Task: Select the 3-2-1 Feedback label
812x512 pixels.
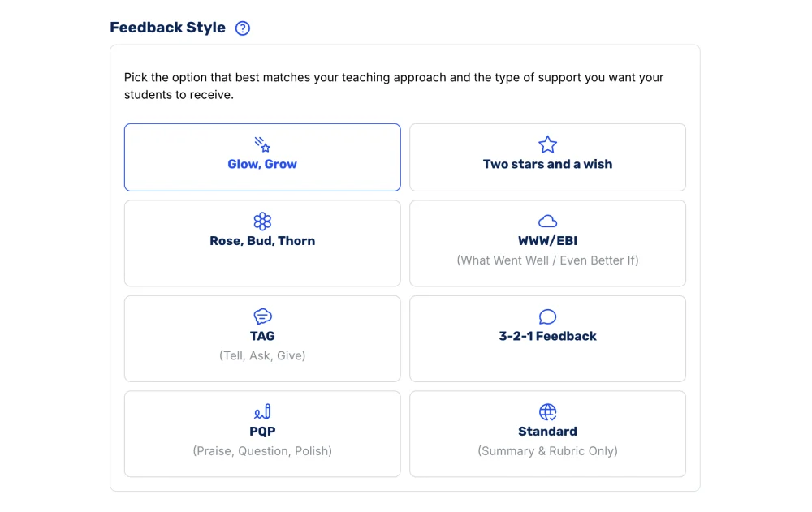Action: click(x=547, y=336)
